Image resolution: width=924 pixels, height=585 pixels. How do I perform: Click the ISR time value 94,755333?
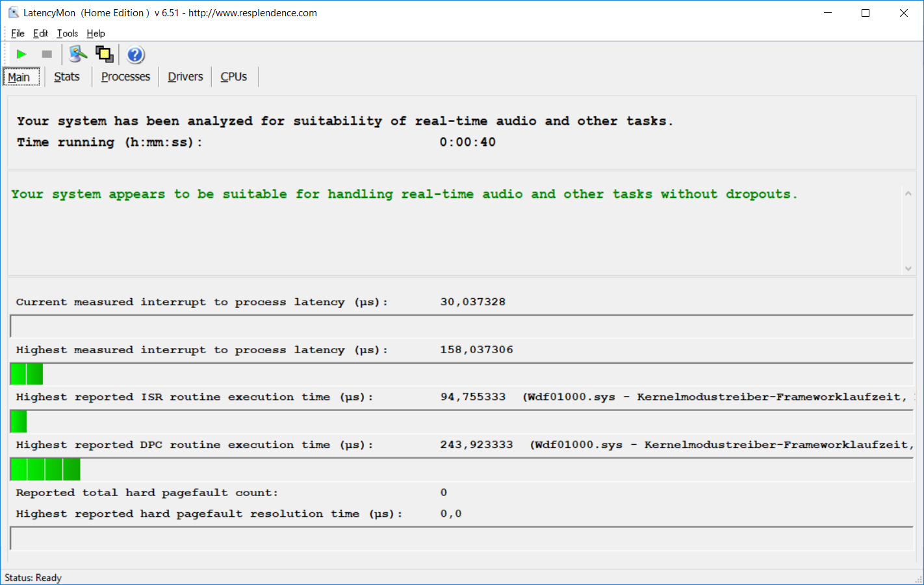coord(472,397)
